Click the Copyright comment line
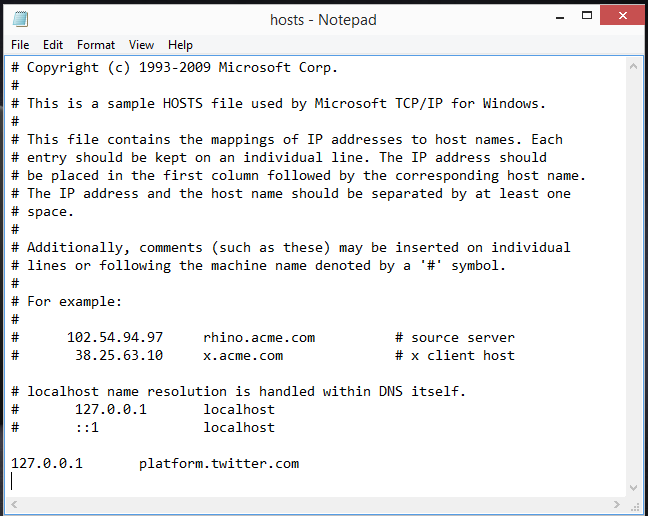 [x=175, y=67]
